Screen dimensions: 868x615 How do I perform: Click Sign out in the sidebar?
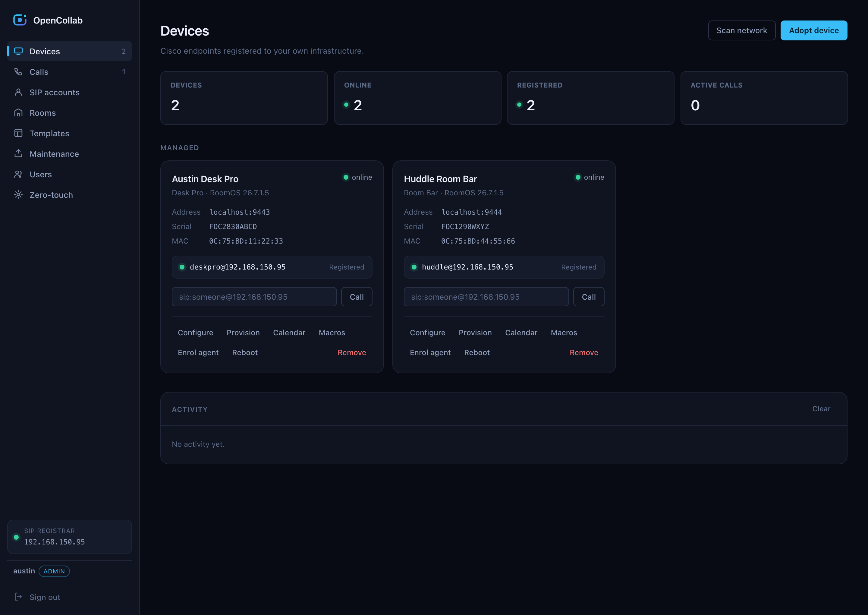click(x=70, y=597)
